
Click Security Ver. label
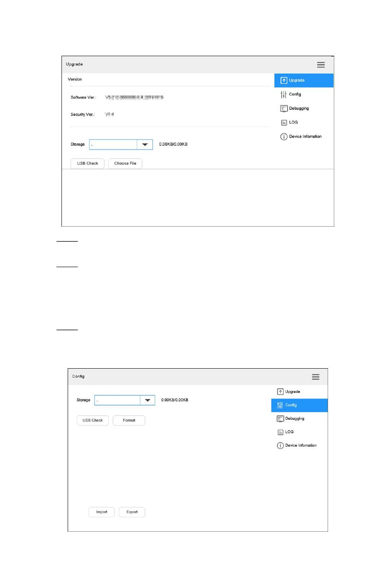(83, 115)
